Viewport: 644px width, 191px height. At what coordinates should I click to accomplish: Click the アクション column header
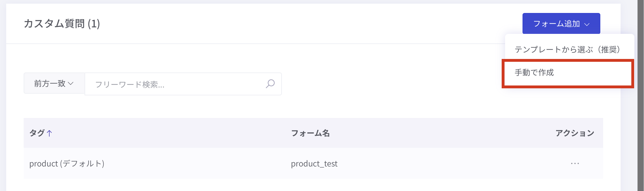(575, 133)
